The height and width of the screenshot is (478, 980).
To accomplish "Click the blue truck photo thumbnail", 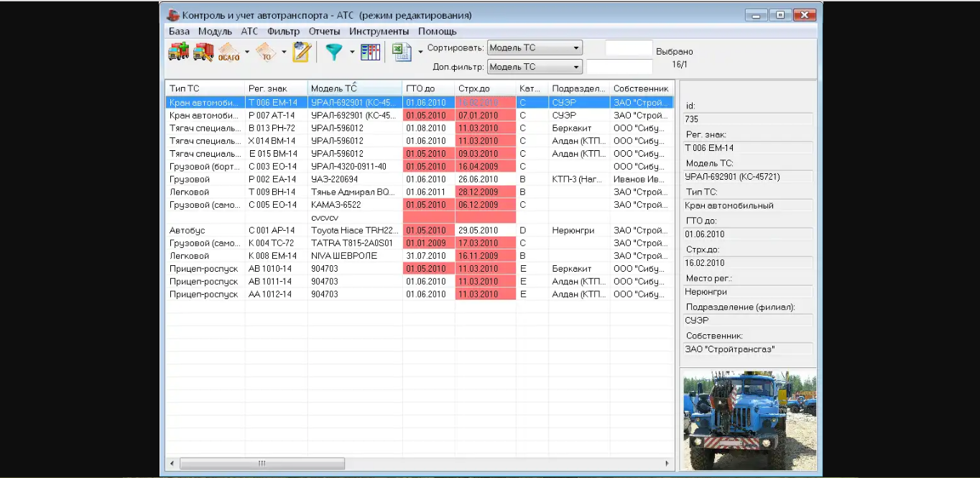I will pos(749,420).
